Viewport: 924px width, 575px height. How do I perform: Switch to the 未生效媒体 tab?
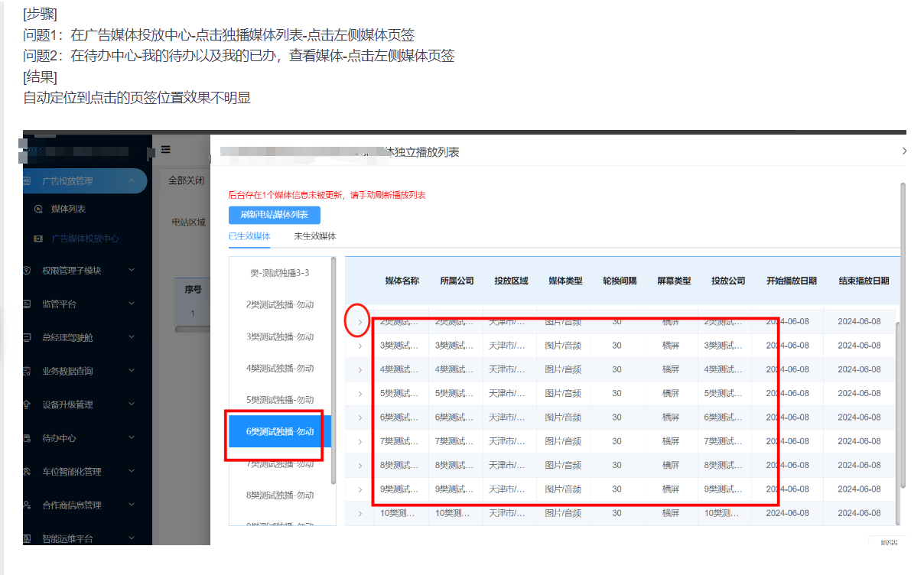click(315, 236)
